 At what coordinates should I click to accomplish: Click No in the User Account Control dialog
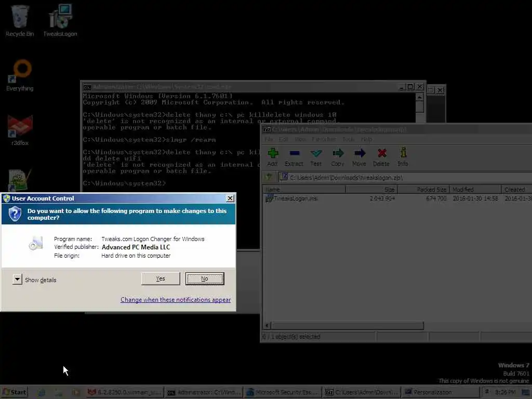205,278
